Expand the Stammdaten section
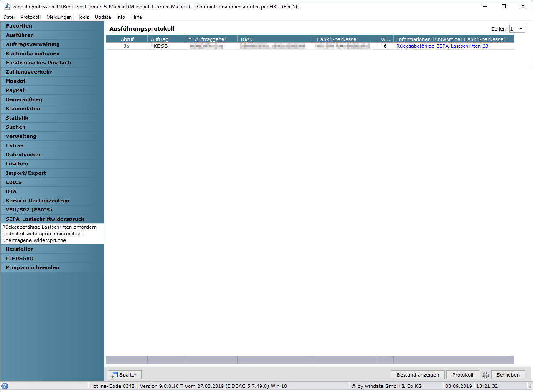The width and height of the screenshot is (533, 392). point(52,109)
